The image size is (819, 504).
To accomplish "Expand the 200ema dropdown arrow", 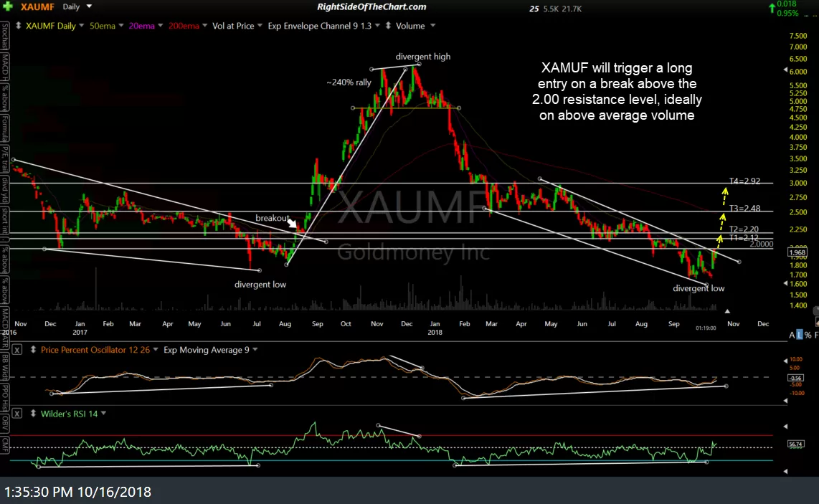I will tap(205, 26).
